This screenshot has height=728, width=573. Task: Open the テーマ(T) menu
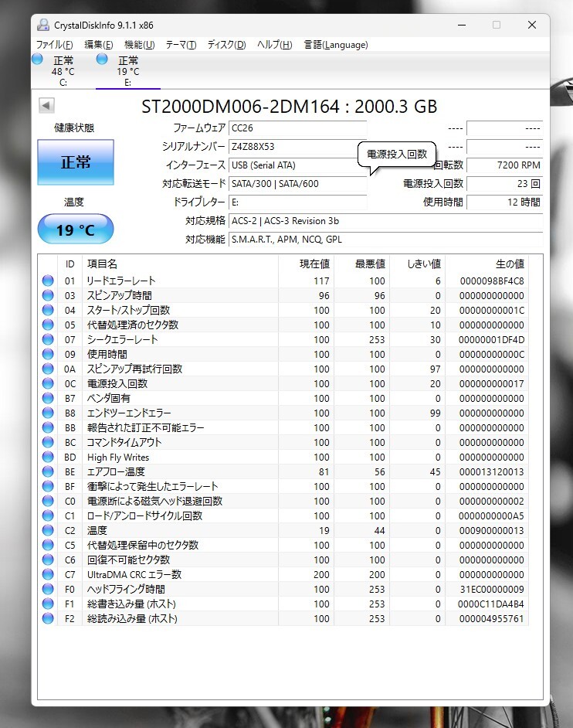pos(181,45)
